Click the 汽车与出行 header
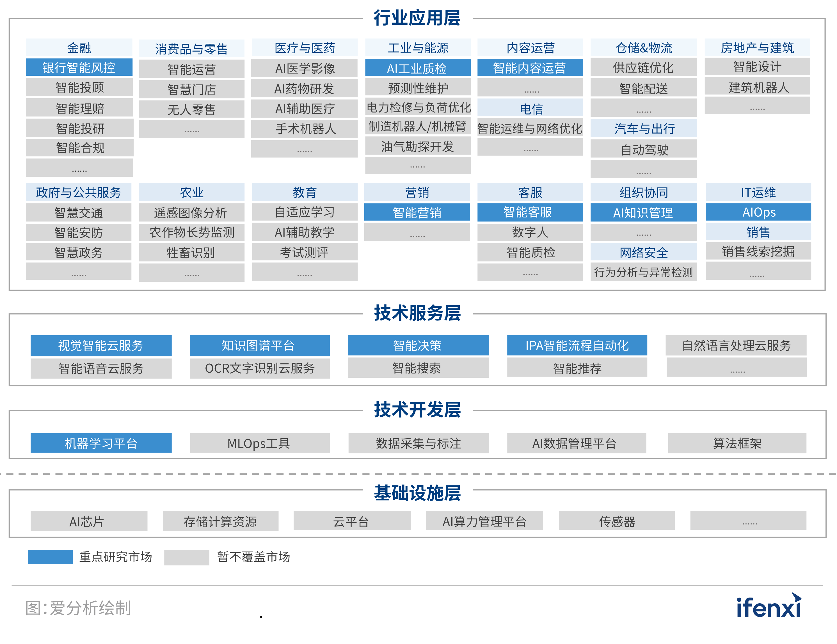 click(643, 128)
